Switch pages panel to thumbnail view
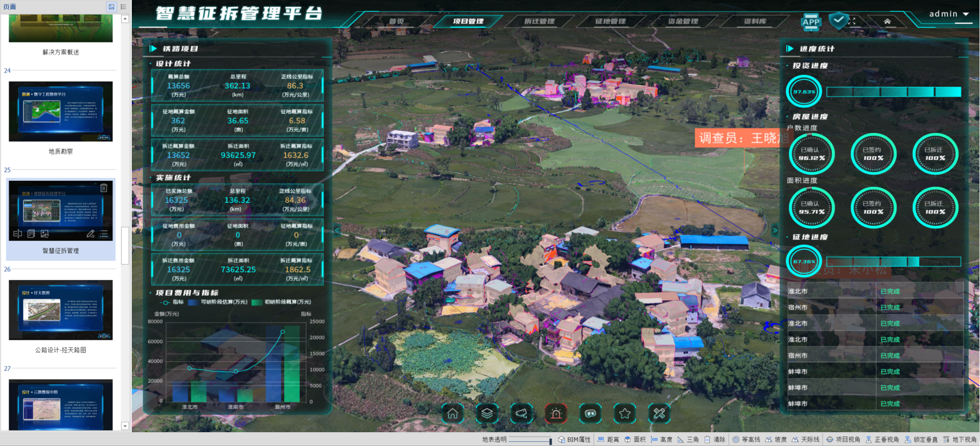Image resolution: width=980 pixels, height=446 pixels. pos(111,7)
